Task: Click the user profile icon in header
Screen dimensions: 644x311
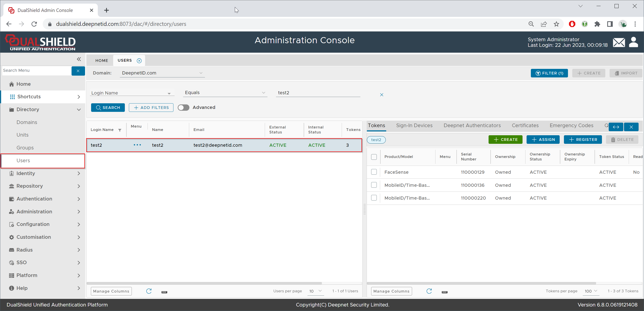Action: [633, 42]
